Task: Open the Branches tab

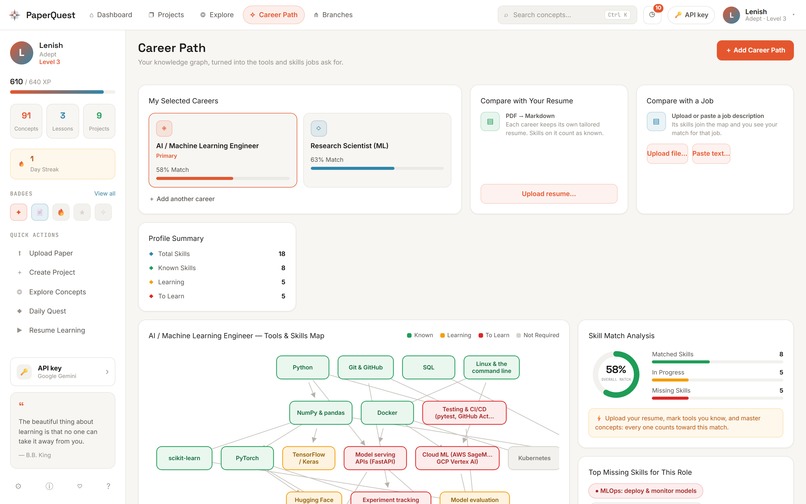Action: click(x=333, y=15)
